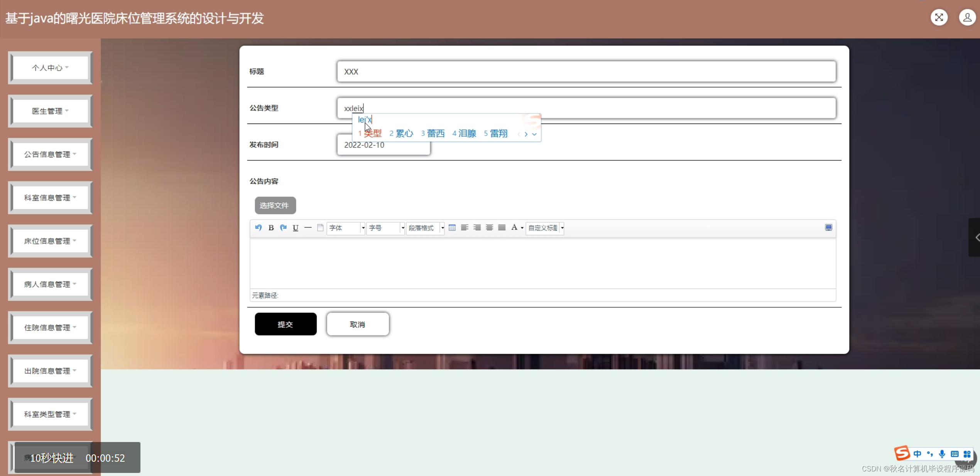Image resolution: width=980 pixels, height=476 pixels.
Task: Click the 取消 cancel button
Action: (x=357, y=324)
